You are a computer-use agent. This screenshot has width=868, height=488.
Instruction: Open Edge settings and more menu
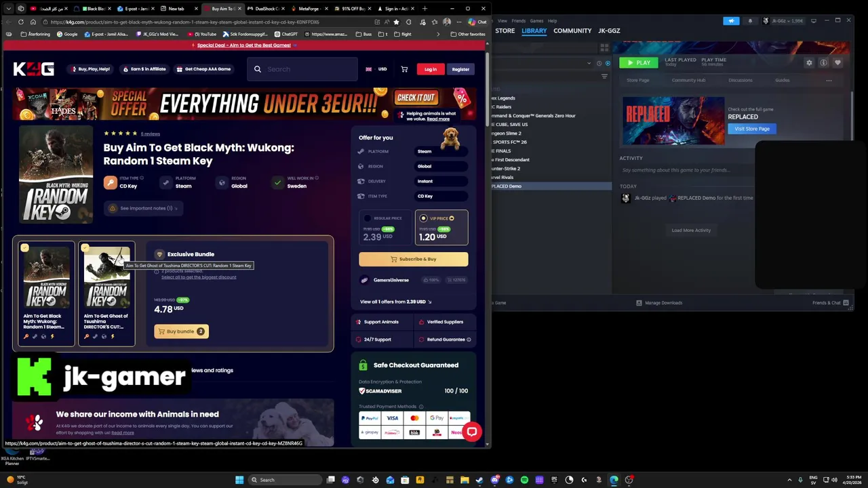point(459,22)
